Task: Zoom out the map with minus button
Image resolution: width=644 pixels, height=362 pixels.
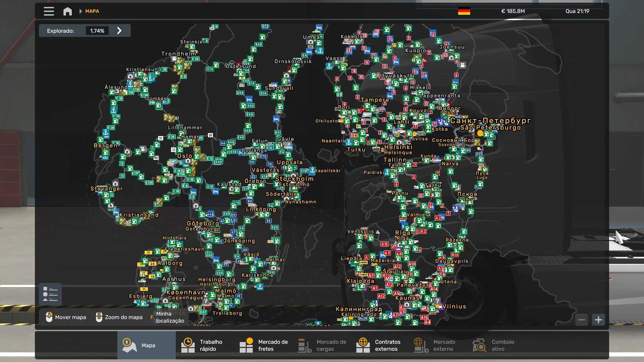Action: pos(582,320)
